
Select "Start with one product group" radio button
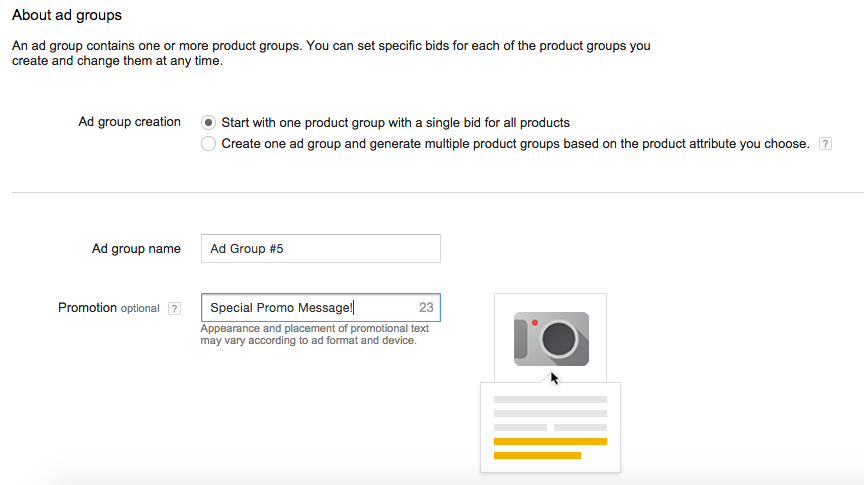[208, 123]
